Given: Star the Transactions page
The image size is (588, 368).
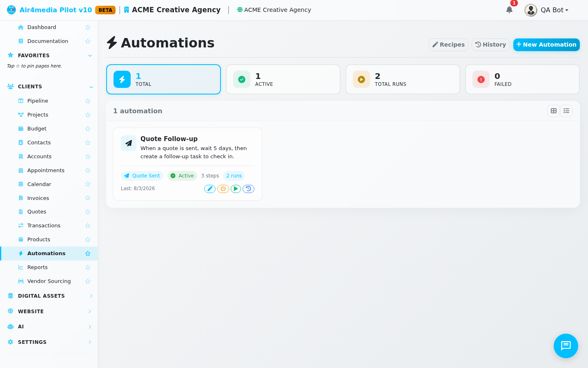Looking at the screenshot, I should point(88,226).
